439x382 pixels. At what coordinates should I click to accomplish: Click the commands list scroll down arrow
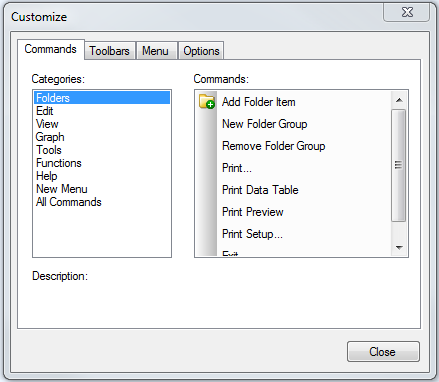pos(399,248)
